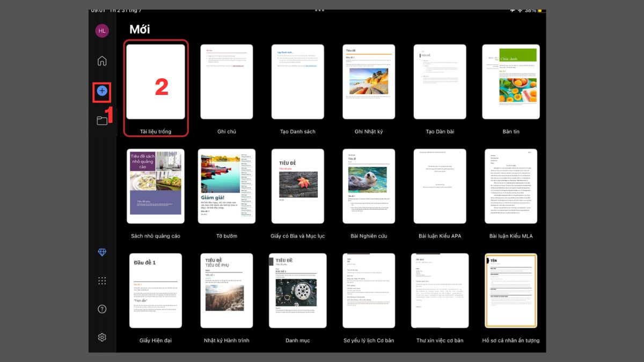Pick the Tạo Danh sách template

click(297, 82)
